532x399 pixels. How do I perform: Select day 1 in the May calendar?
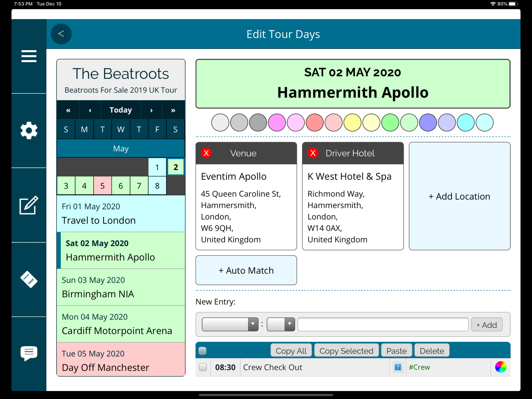157,167
